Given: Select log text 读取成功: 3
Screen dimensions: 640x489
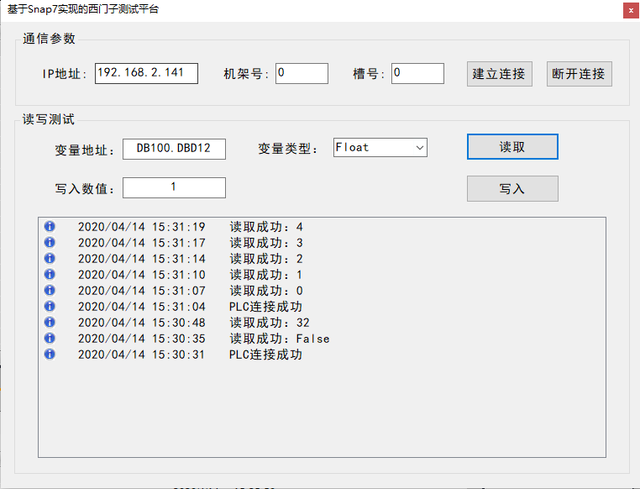Looking at the screenshot, I should [x=266, y=243].
